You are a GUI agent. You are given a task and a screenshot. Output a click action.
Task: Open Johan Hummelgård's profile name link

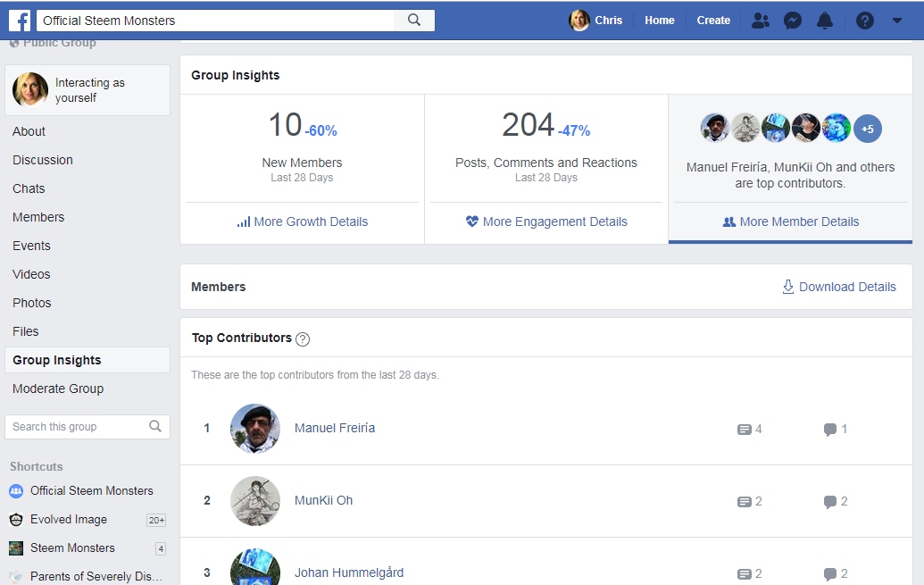[349, 572]
